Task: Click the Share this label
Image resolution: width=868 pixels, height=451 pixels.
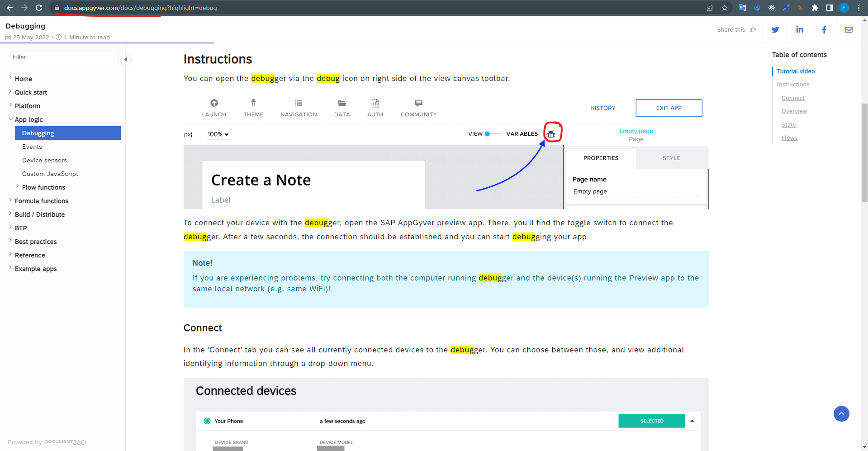Action: click(730, 29)
